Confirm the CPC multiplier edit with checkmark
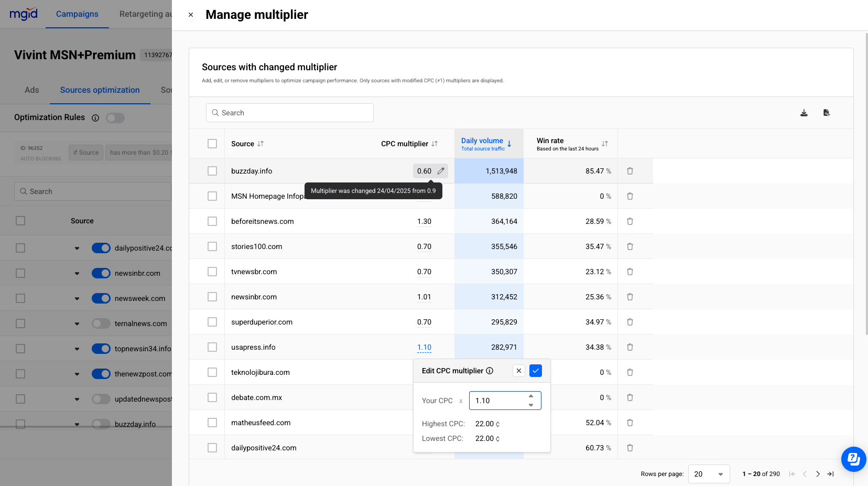Image resolution: width=868 pixels, height=486 pixels. 535,371
